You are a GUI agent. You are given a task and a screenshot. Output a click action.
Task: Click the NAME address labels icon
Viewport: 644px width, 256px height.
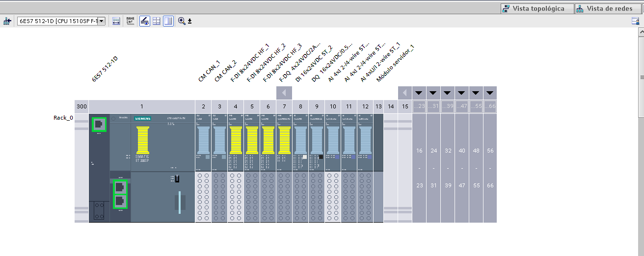pyautogui.click(x=130, y=21)
